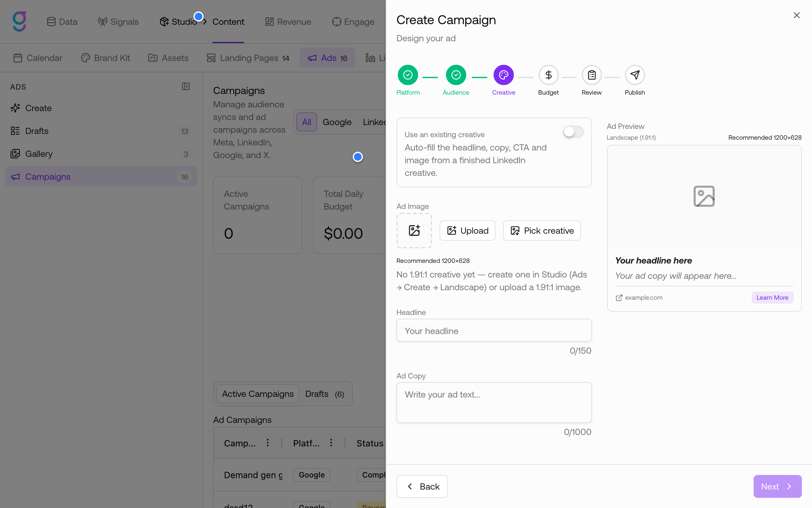
Task: Click the example.com external link
Action: coord(639,298)
